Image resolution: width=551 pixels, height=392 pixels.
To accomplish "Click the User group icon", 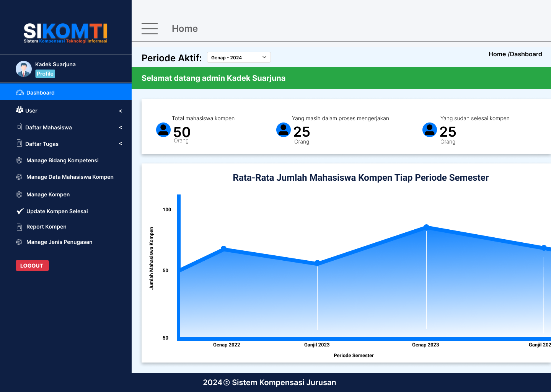I will 20,110.
